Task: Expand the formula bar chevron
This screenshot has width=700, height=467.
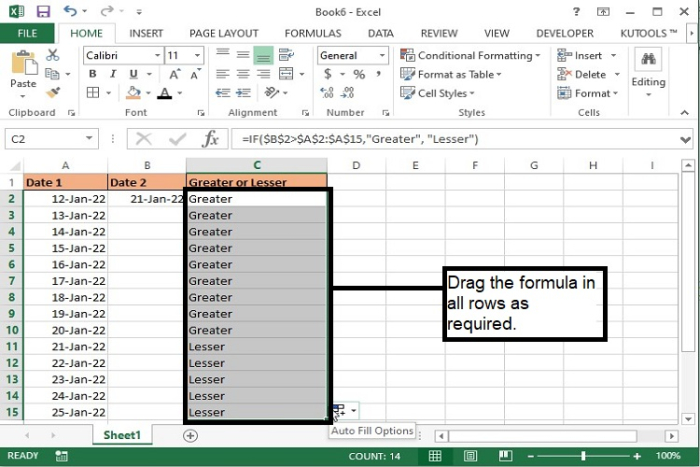Action: click(686, 140)
